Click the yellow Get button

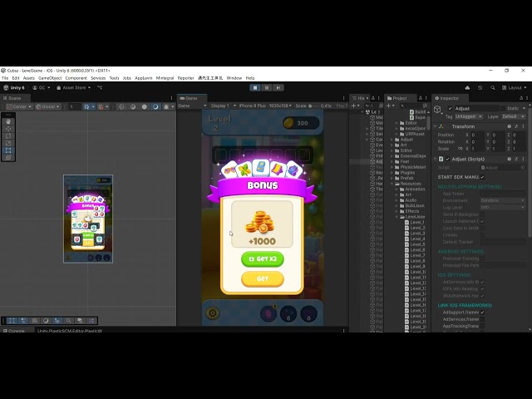263,279
